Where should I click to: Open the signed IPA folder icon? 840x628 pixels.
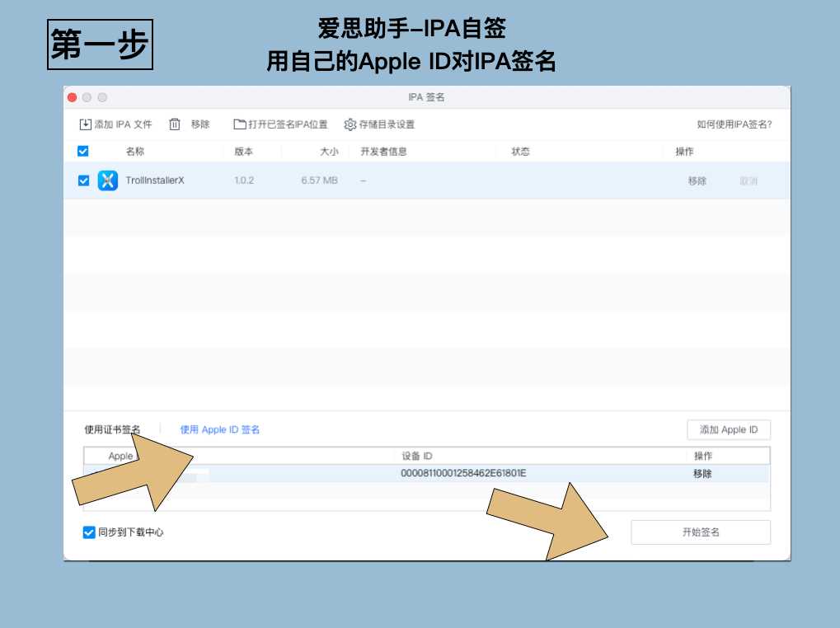pos(239,124)
